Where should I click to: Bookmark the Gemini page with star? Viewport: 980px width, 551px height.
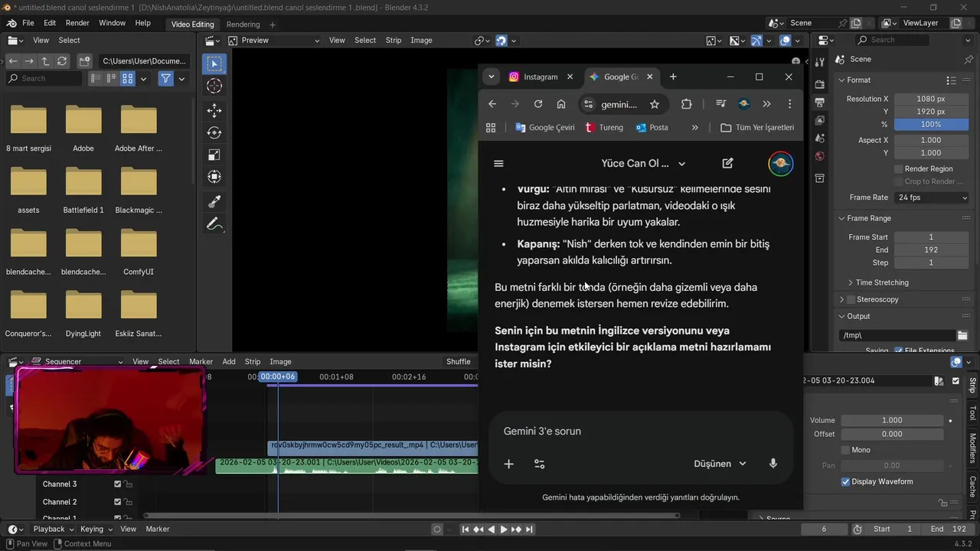[x=654, y=104]
